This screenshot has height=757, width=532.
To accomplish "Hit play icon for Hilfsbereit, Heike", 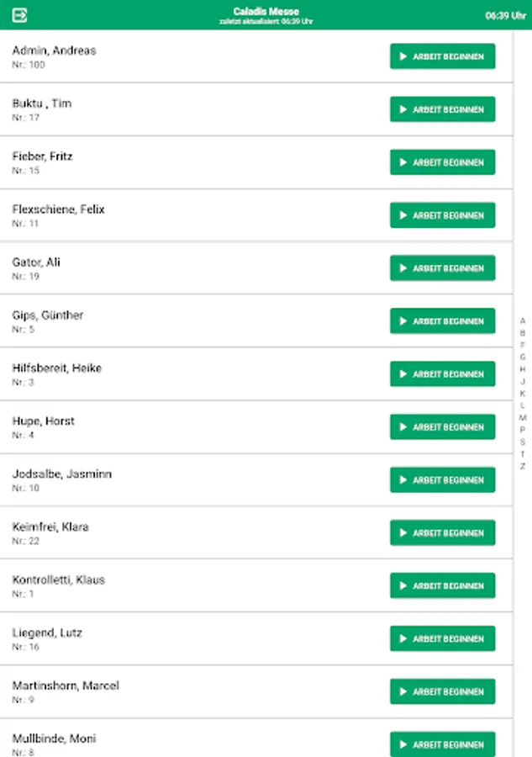I will [x=403, y=374].
